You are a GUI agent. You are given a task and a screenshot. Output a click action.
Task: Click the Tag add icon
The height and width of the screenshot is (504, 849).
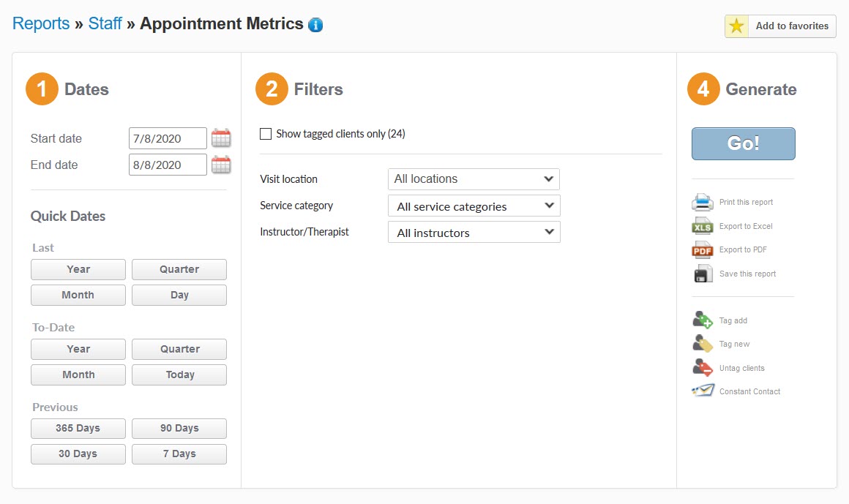pos(702,320)
